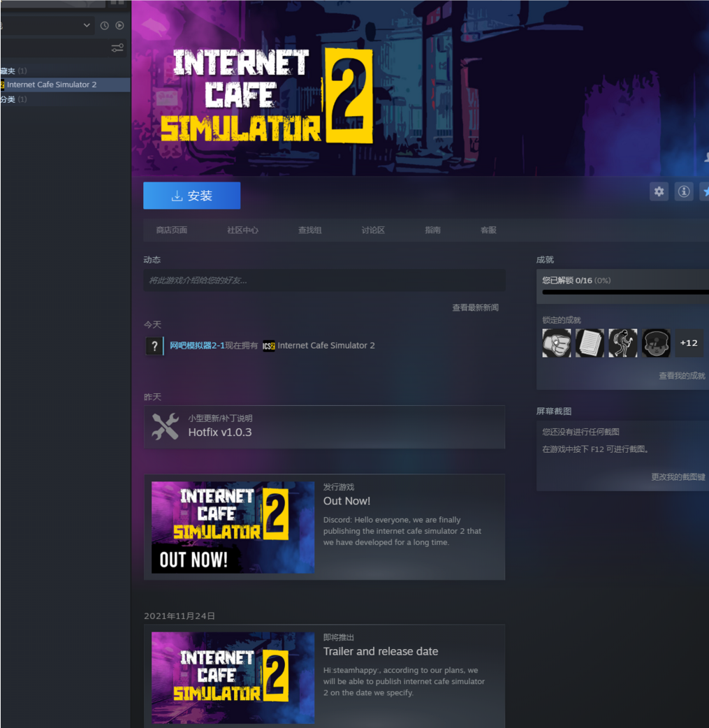The height and width of the screenshot is (728, 709).
Task: Click the 更改我的截图键 link
Action: 678,476
